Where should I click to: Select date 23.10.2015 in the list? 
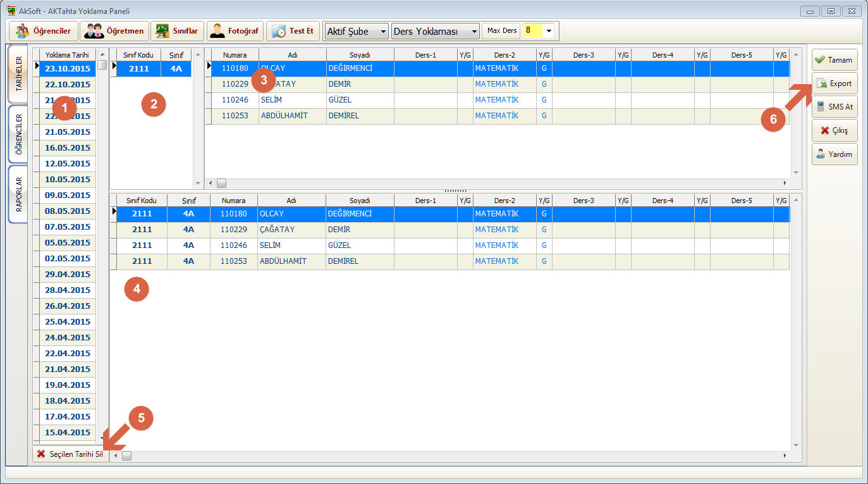68,68
